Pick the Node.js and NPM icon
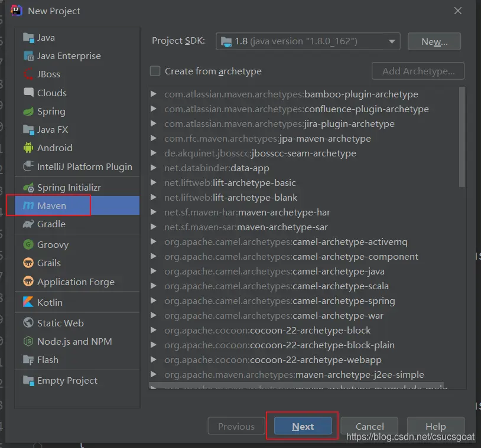481x448 pixels. [28, 342]
